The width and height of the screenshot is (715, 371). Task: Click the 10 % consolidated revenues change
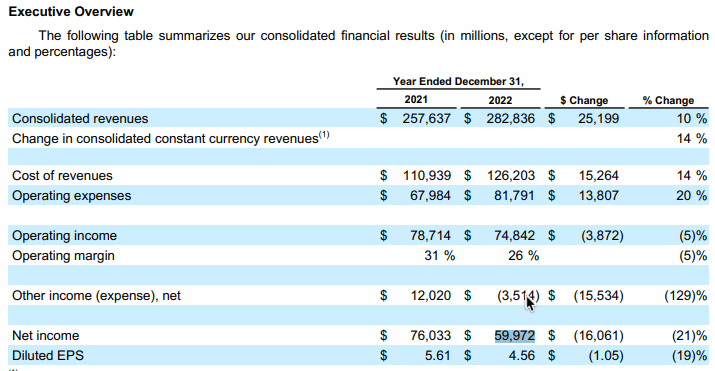[x=691, y=119]
